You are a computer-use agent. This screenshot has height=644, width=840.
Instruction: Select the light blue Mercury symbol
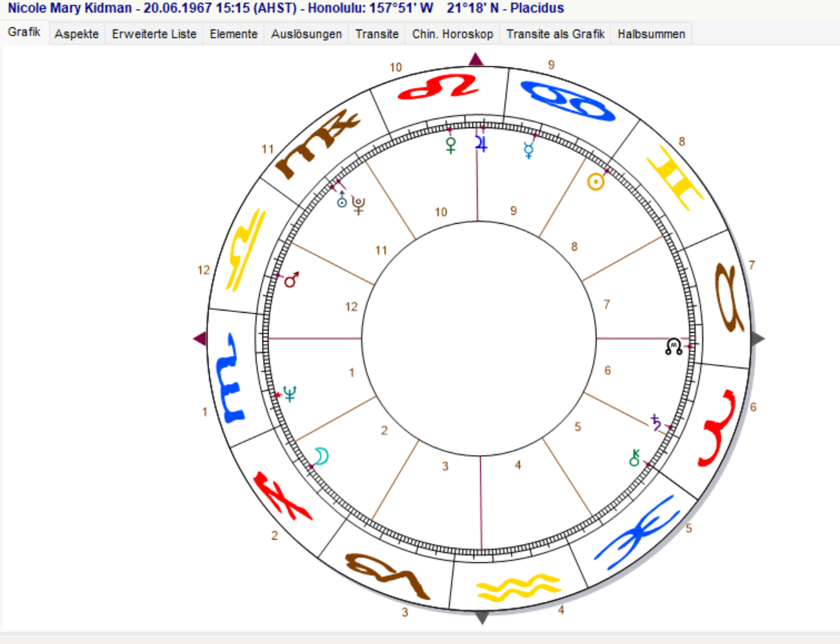point(529,150)
